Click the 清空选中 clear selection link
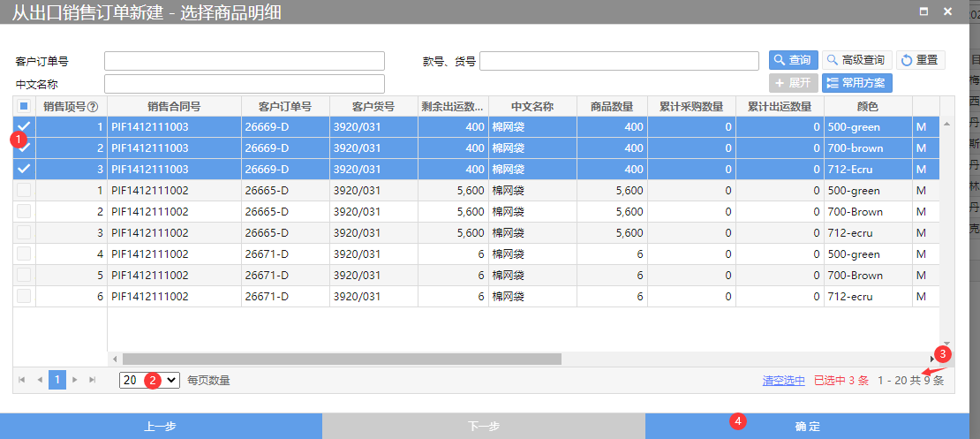This screenshot has height=439, width=980. [x=783, y=381]
